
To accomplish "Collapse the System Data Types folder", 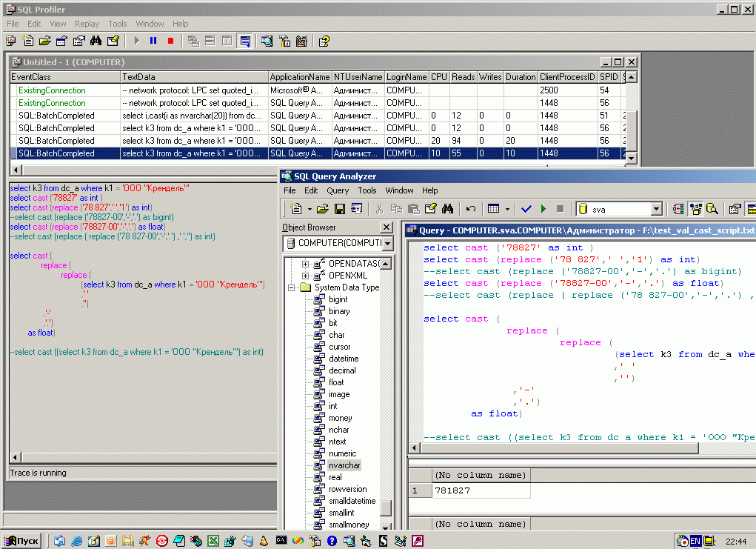I will [291, 287].
